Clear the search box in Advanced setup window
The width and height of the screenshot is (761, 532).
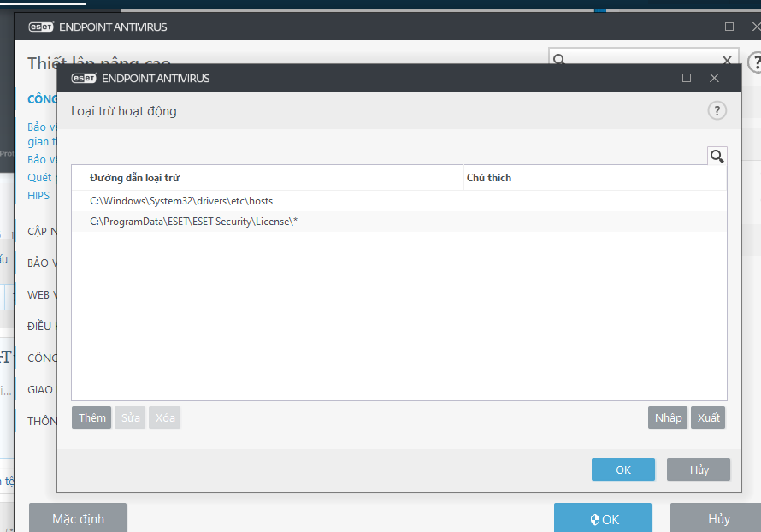point(727,60)
